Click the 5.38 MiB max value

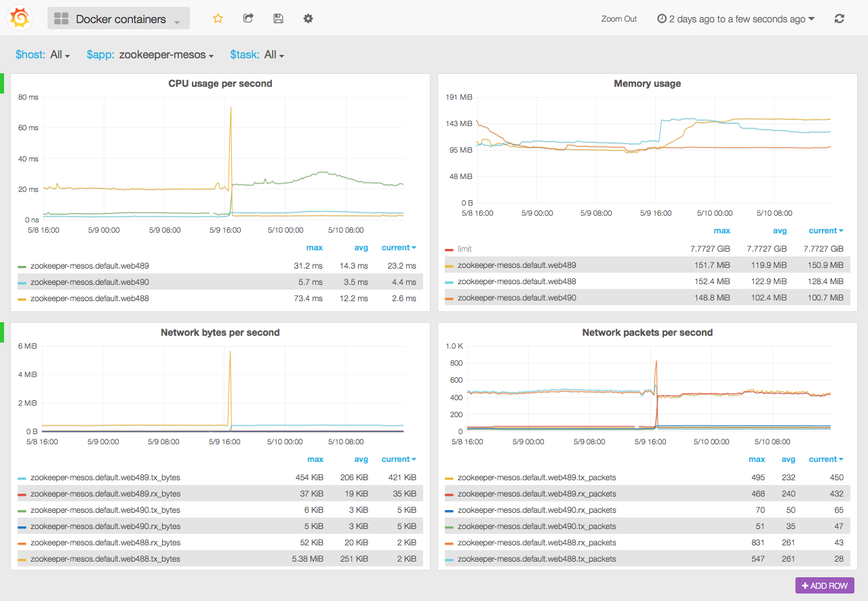click(308, 559)
